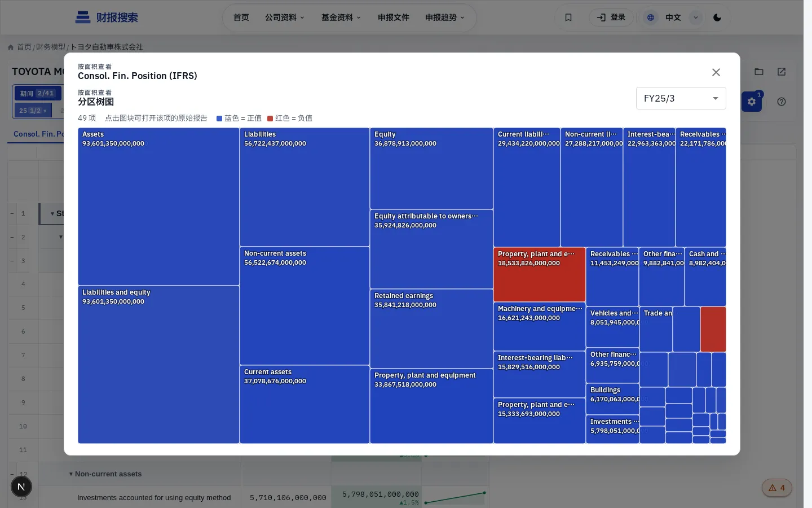Open the FY25/3 period dropdown
This screenshot has height=508, width=812.
(681, 98)
